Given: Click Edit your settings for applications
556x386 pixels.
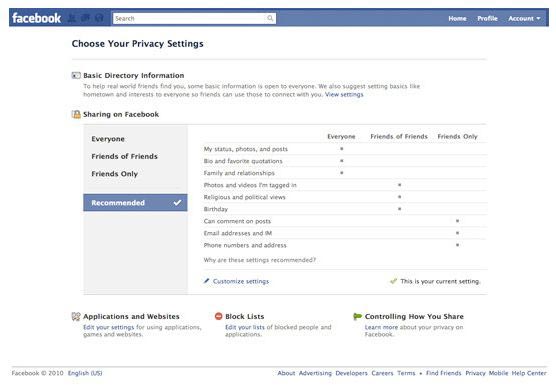Looking at the screenshot, I should (109, 327).
